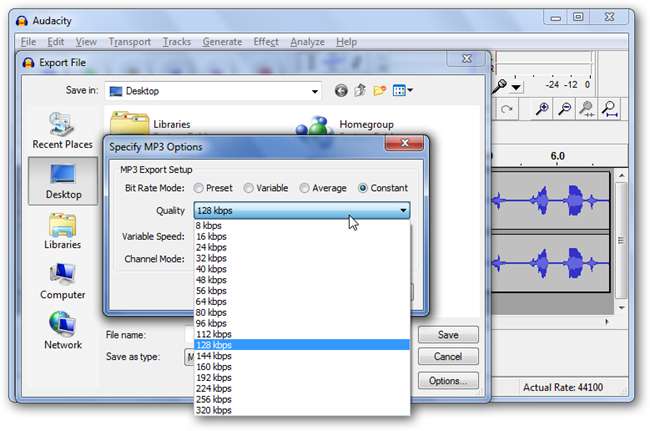The image size is (650, 431).
Task: Click the Zoom Out magnifier icon
Action: click(564, 109)
